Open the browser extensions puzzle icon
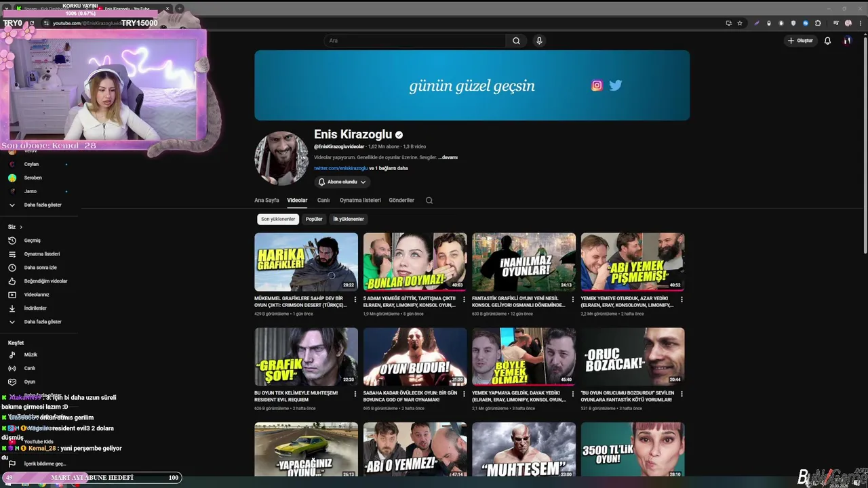This screenshot has width=868, height=488. (818, 23)
